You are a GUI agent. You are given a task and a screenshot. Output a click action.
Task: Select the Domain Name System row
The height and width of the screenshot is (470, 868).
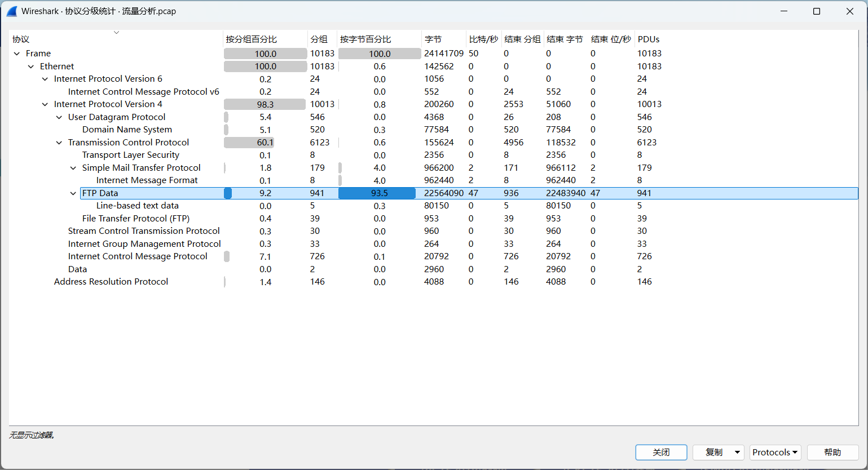point(434,130)
